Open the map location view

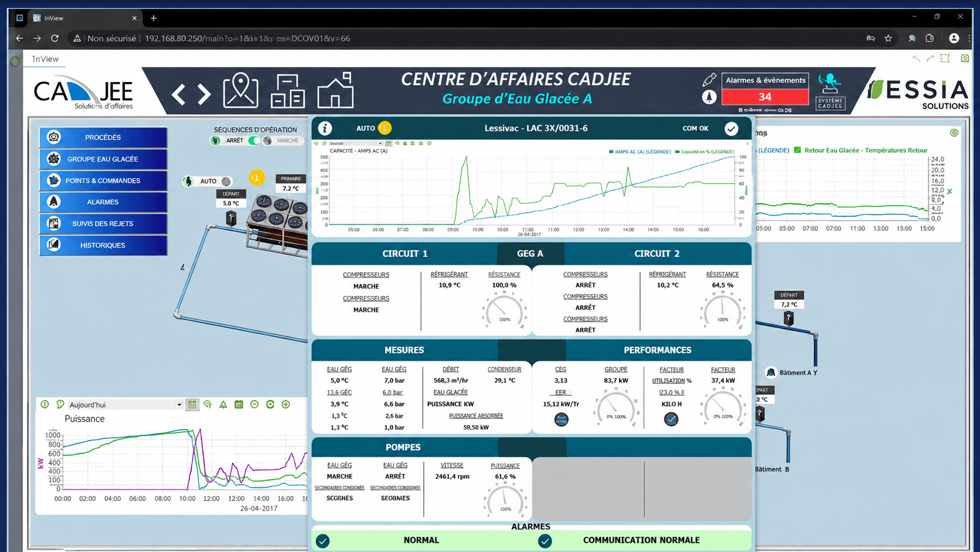click(240, 90)
